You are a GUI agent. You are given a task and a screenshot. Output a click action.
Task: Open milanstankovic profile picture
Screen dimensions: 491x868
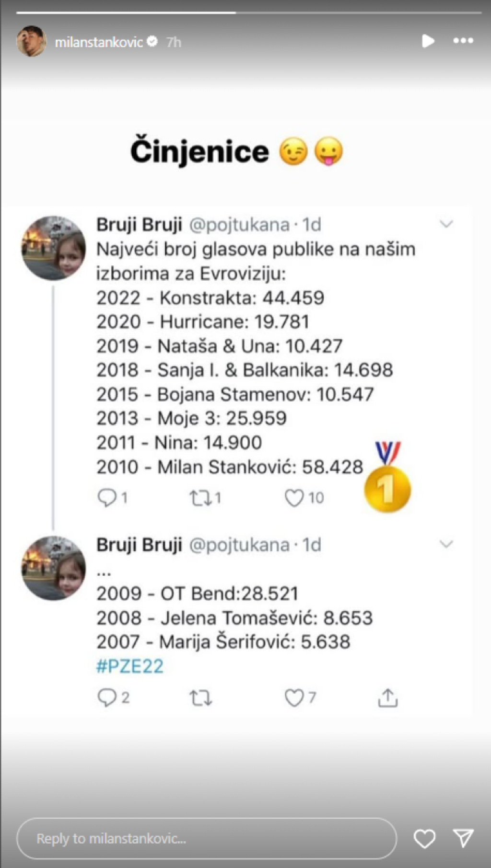click(x=32, y=42)
